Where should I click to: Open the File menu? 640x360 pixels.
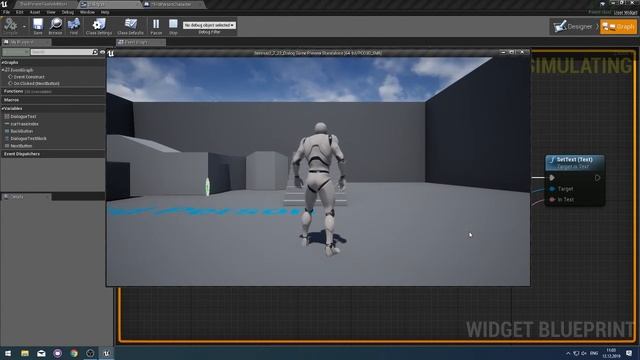(x=7, y=12)
